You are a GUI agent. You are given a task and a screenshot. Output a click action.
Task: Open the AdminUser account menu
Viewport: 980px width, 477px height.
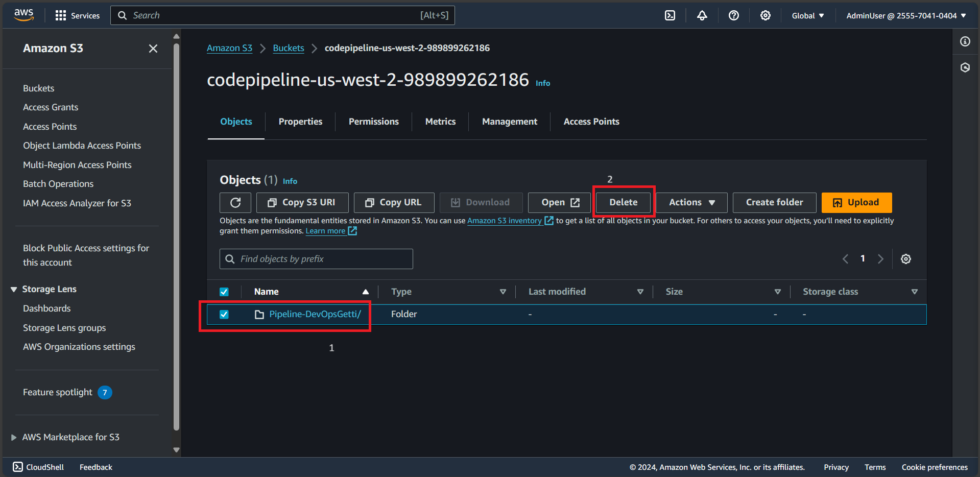click(906, 15)
